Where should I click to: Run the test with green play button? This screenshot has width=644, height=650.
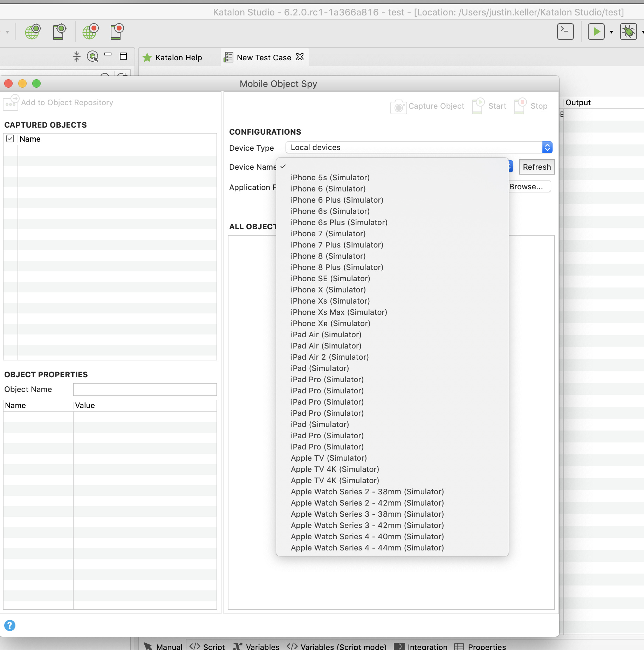(x=596, y=32)
